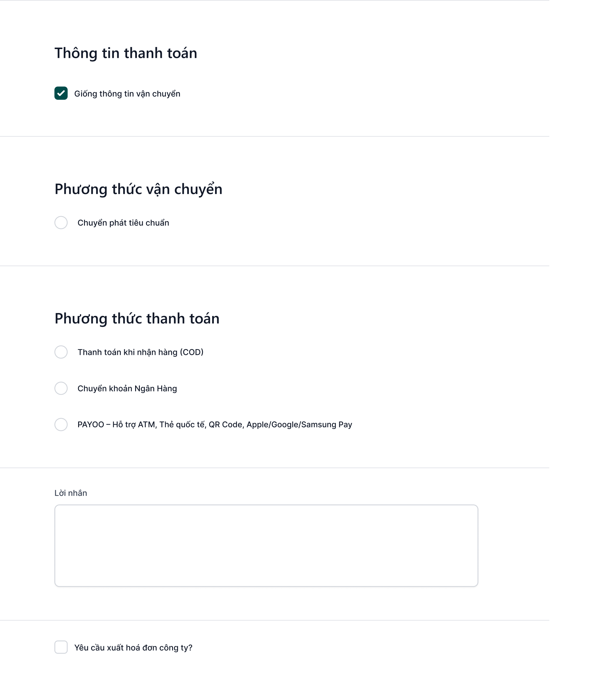Click the '(COD)' text in payment options
Screen dimensions: 604x700
(x=192, y=352)
